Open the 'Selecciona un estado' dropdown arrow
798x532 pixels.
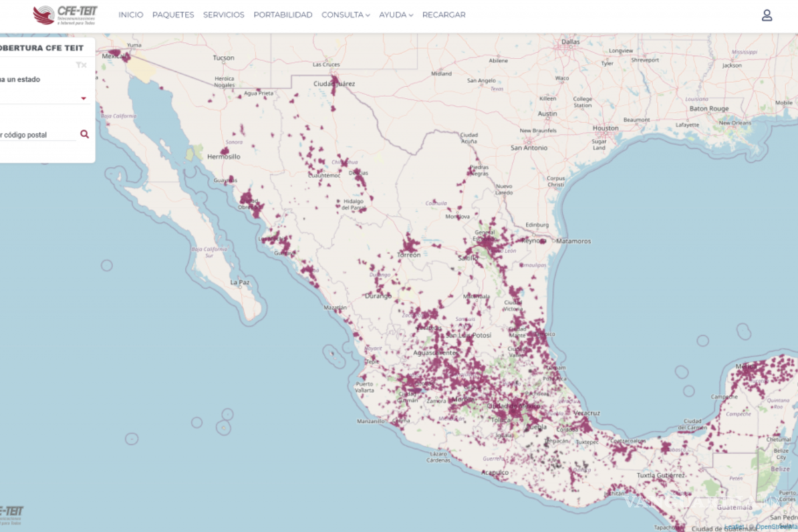(x=83, y=98)
